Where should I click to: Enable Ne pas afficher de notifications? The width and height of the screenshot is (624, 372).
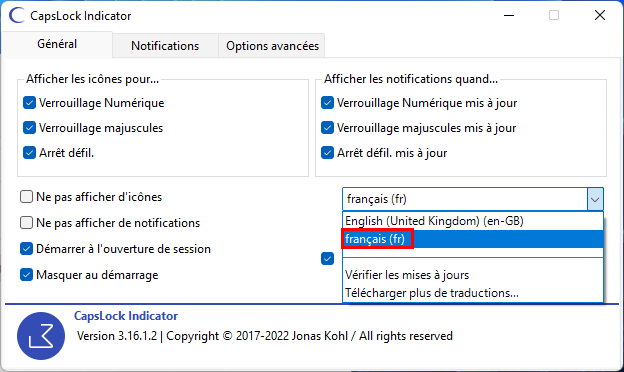[26, 222]
